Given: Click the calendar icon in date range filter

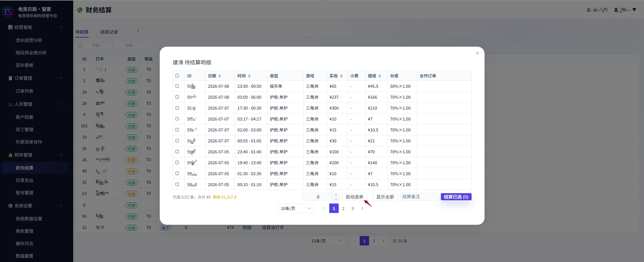Looking at the screenshot, I should (x=81, y=45).
